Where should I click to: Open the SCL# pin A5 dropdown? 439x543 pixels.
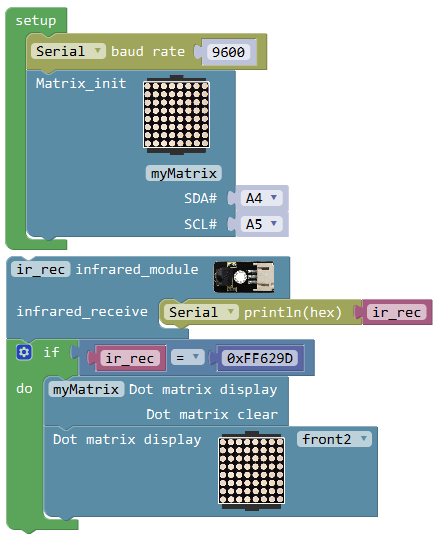click(262, 224)
